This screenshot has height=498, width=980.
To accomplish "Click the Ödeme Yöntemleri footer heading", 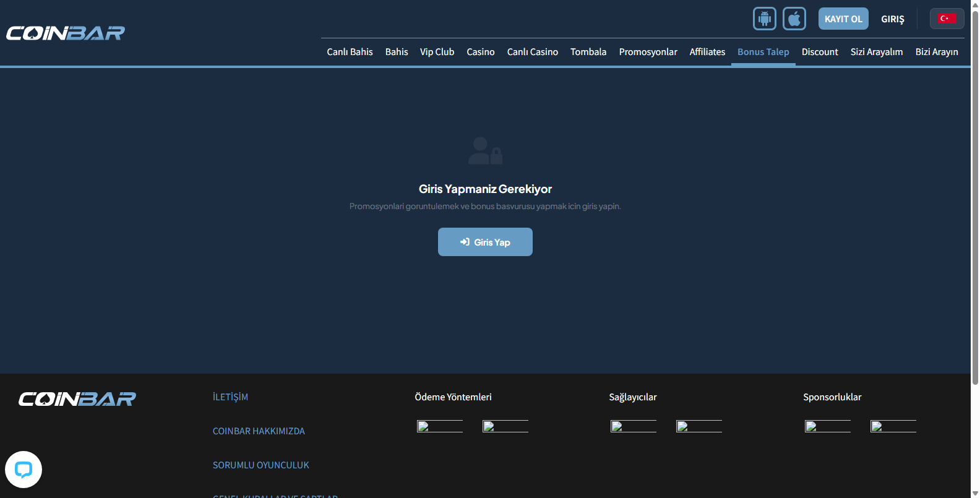I will tap(453, 397).
